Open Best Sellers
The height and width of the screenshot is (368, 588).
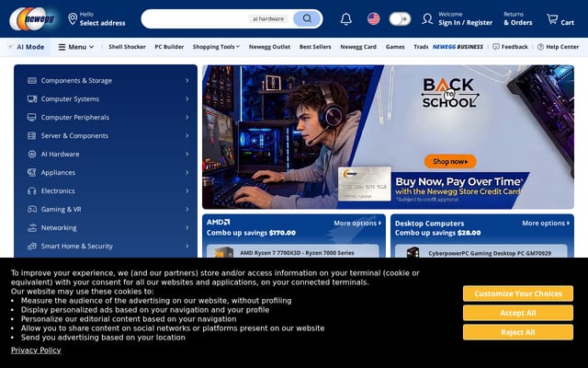tap(315, 47)
